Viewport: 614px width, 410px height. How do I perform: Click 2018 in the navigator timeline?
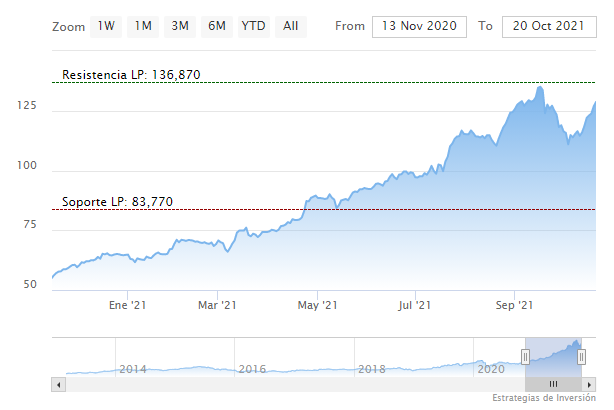pyautogui.click(x=371, y=369)
